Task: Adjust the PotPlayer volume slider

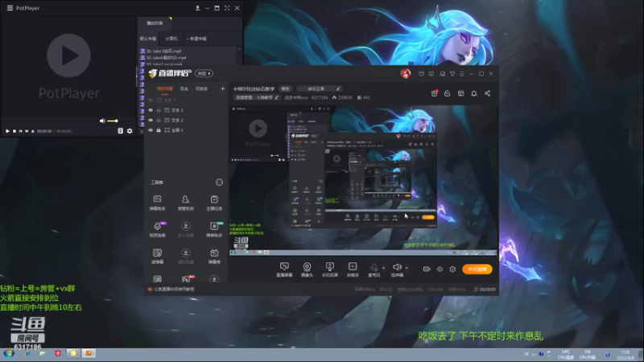Action: point(113,121)
